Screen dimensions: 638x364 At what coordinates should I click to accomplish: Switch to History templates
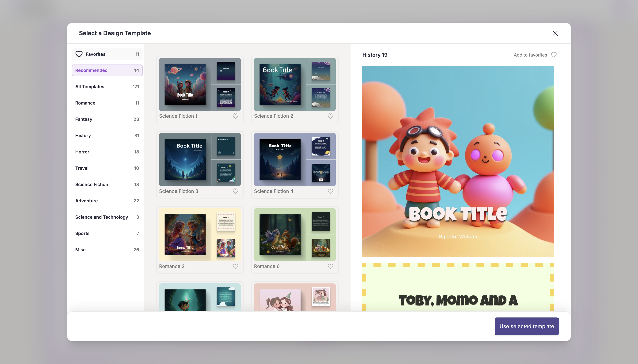pyautogui.click(x=107, y=135)
